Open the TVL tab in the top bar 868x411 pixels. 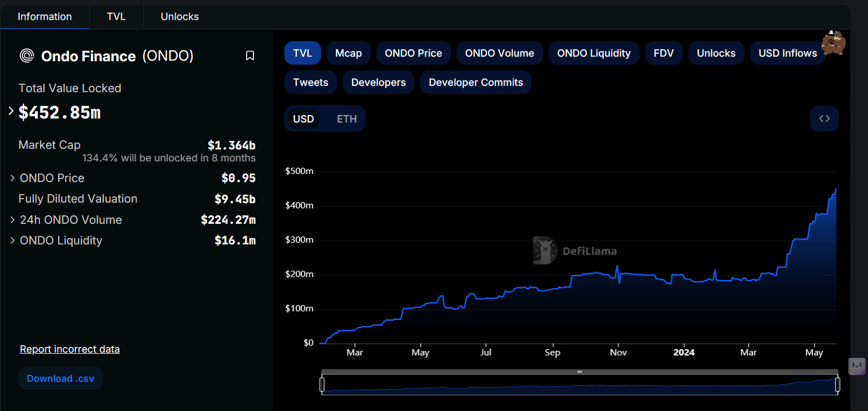(116, 17)
